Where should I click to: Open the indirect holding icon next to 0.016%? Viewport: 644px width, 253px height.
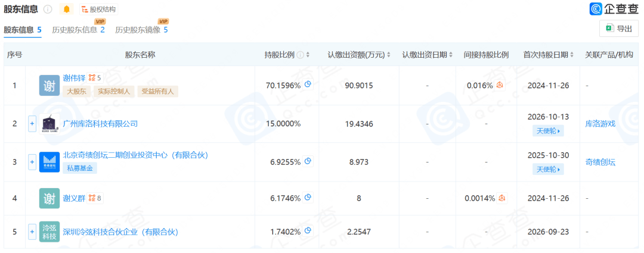tap(500, 85)
